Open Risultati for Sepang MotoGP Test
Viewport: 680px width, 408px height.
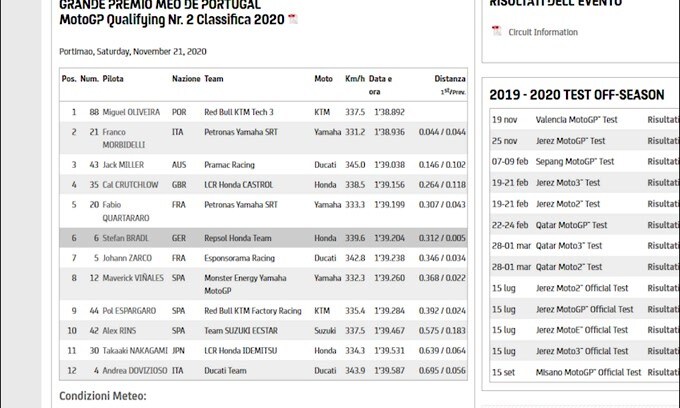[x=663, y=162]
